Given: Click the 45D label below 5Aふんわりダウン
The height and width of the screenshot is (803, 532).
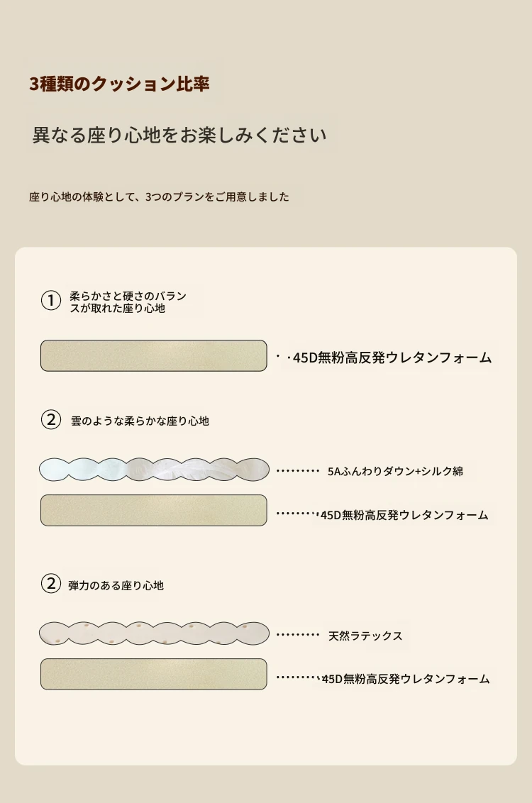Looking at the screenshot, I should [x=404, y=515].
